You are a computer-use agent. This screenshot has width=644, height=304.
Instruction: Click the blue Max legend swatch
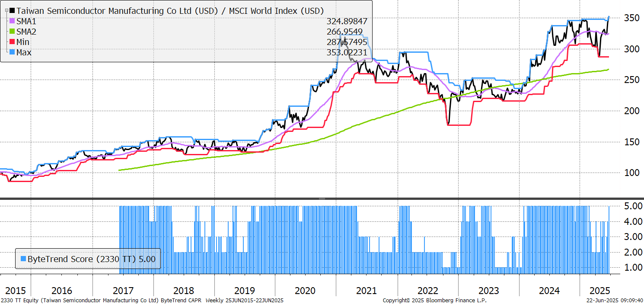pos(13,52)
